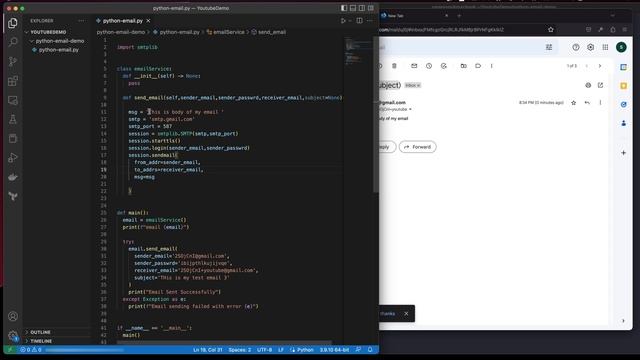Open the Docker view in VS Code
Image resolution: width=640 pixels, height=360 pixels.
13,177
